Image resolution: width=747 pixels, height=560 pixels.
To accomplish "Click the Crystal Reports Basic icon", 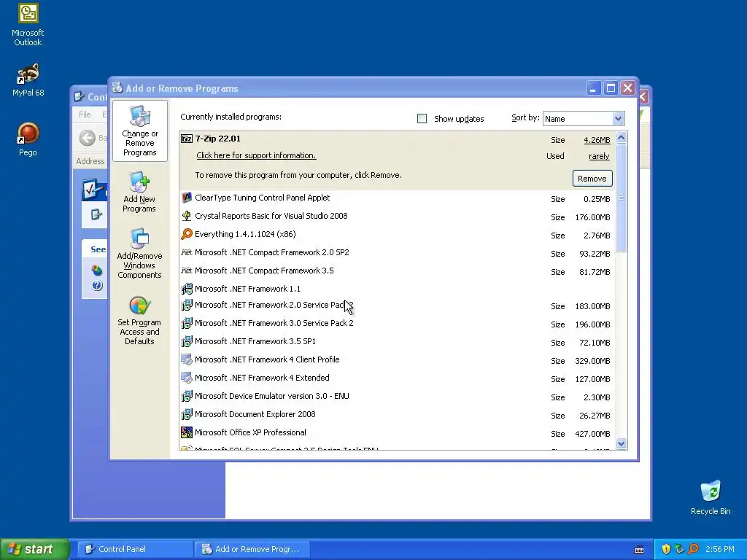I will (x=187, y=216).
